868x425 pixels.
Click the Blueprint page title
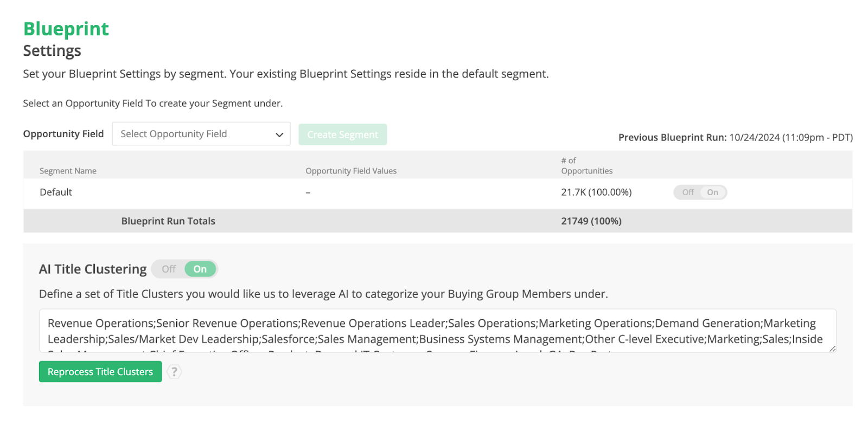(x=66, y=29)
